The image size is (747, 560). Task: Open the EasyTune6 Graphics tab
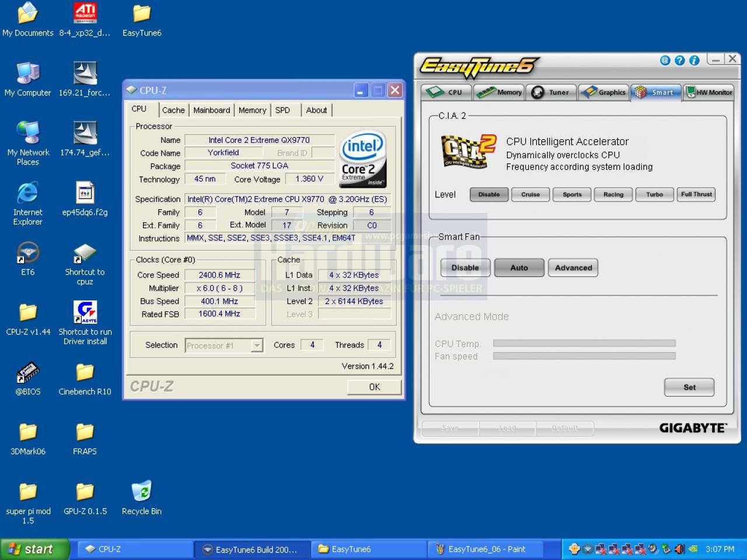pyautogui.click(x=604, y=92)
